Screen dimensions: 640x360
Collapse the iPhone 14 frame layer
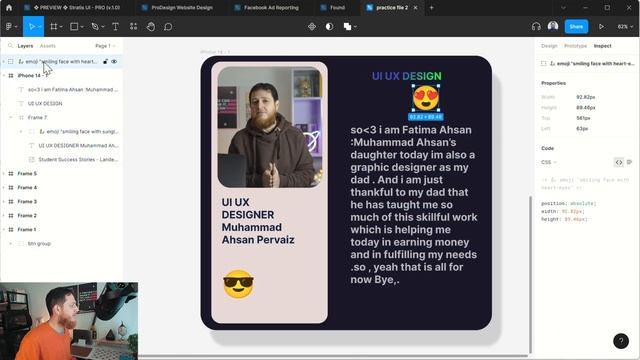(4, 76)
